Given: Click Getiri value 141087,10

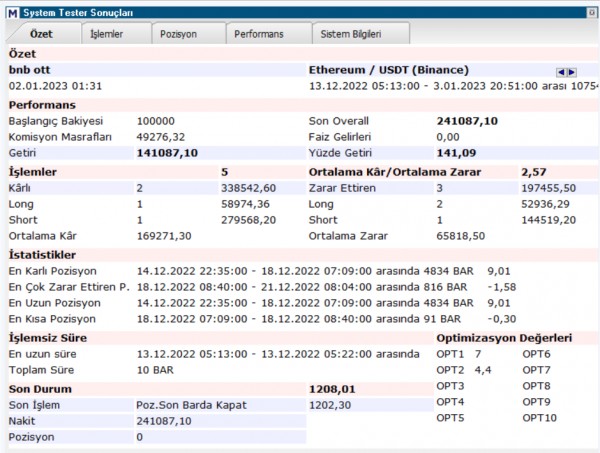Looking at the screenshot, I should click(167, 153).
